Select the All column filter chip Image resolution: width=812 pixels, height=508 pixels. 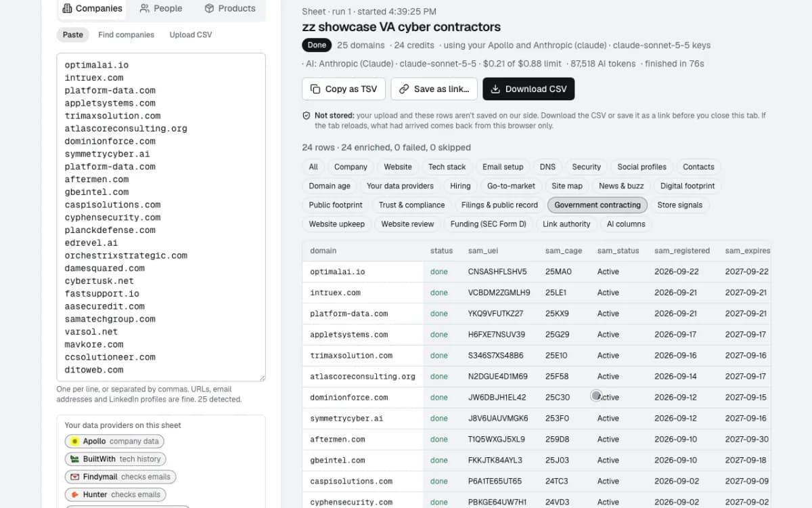[313, 167]
